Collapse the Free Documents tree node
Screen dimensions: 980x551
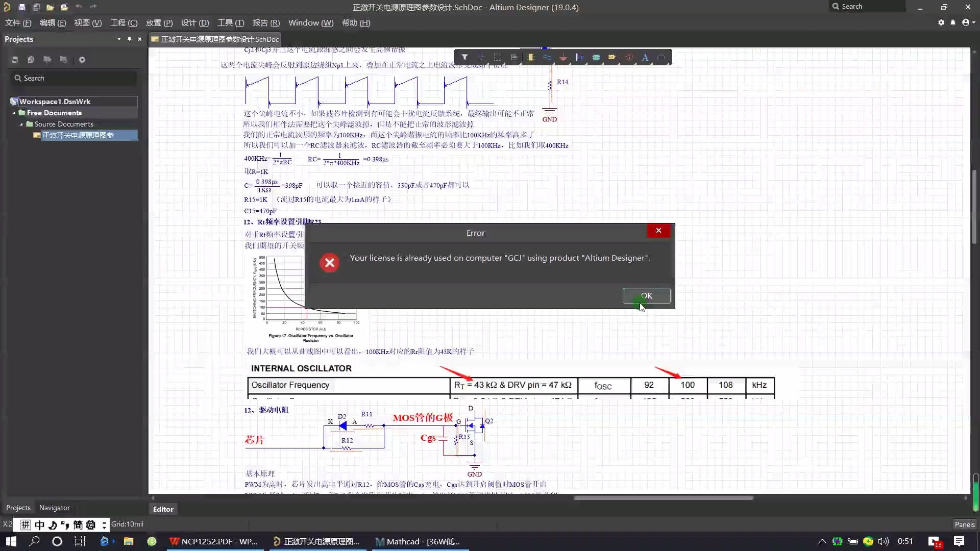pyautogui.click(x=14, y=113)
